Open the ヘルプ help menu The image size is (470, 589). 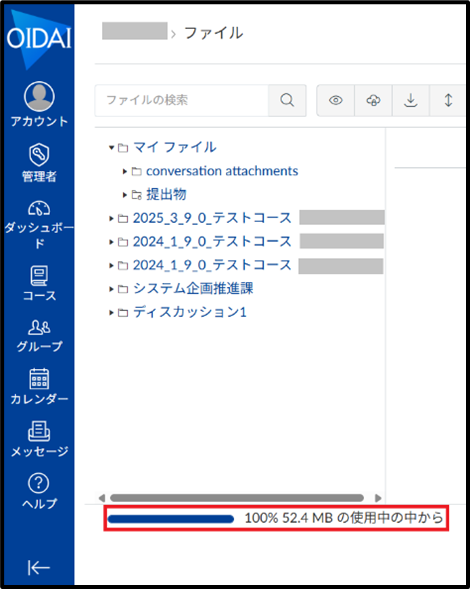[39, 491]
